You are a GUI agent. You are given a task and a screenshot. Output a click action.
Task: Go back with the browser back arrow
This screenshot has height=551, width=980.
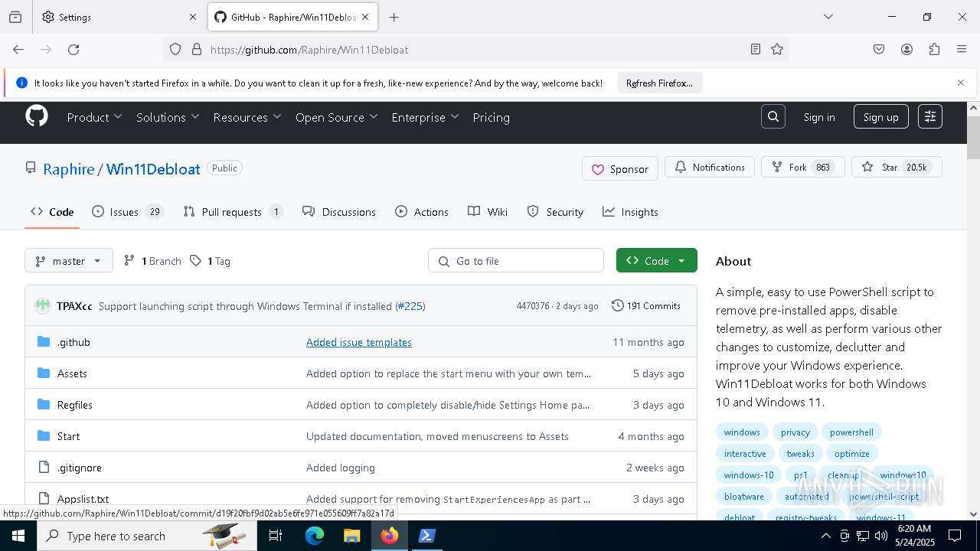point(18,50)
